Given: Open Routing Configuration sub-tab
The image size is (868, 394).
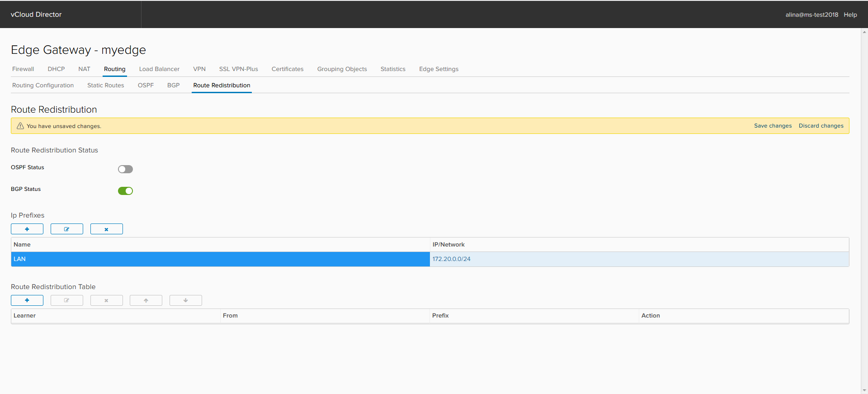Looking at the screenshot, I should click(x=43, y=85).
